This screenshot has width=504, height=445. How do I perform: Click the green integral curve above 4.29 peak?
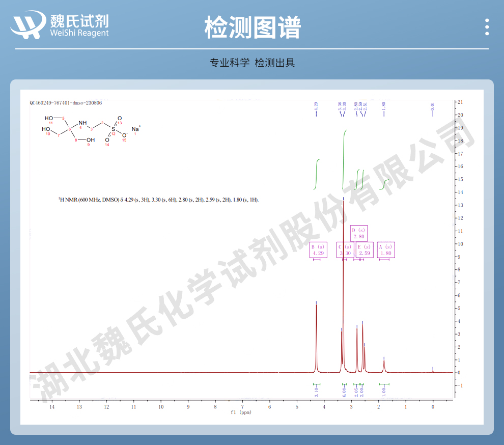point(318,173)
